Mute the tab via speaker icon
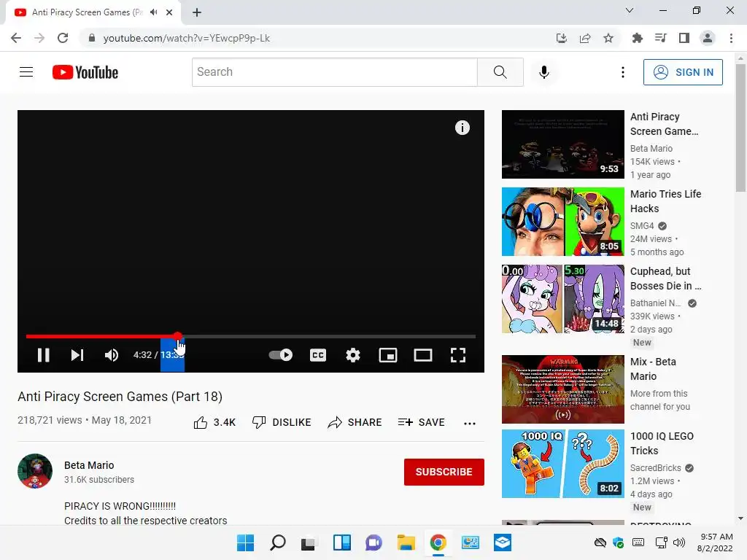747x560 pixels. point(153,12)
